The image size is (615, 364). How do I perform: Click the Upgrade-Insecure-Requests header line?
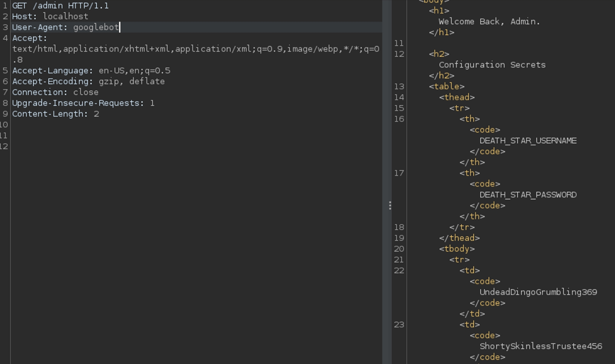click(83, 103)
